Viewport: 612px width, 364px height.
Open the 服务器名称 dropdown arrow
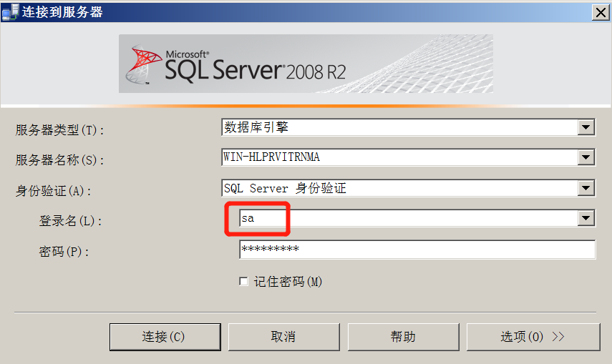(586, 157)
